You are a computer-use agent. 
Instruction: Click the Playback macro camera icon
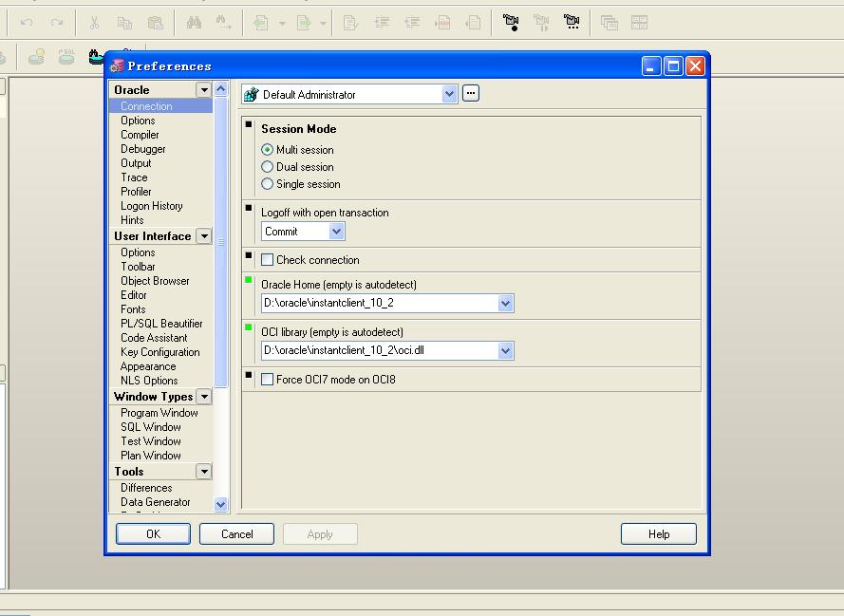click(541, 23)
